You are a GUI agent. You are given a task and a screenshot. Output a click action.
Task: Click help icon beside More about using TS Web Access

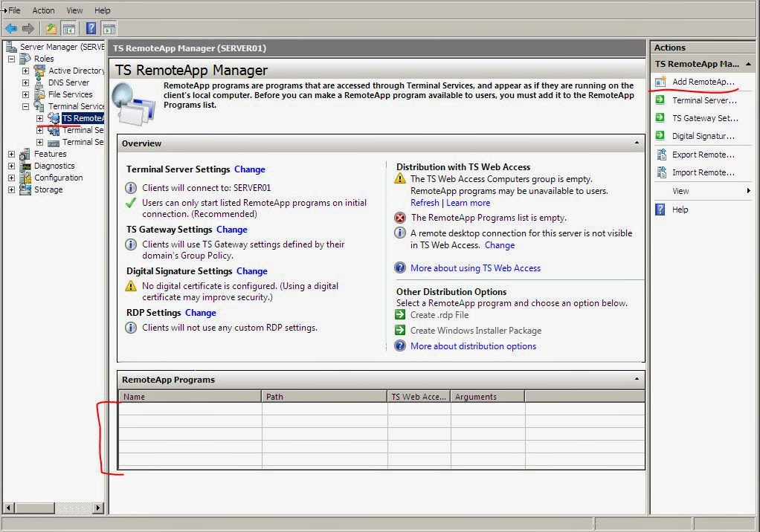point(400,267)
